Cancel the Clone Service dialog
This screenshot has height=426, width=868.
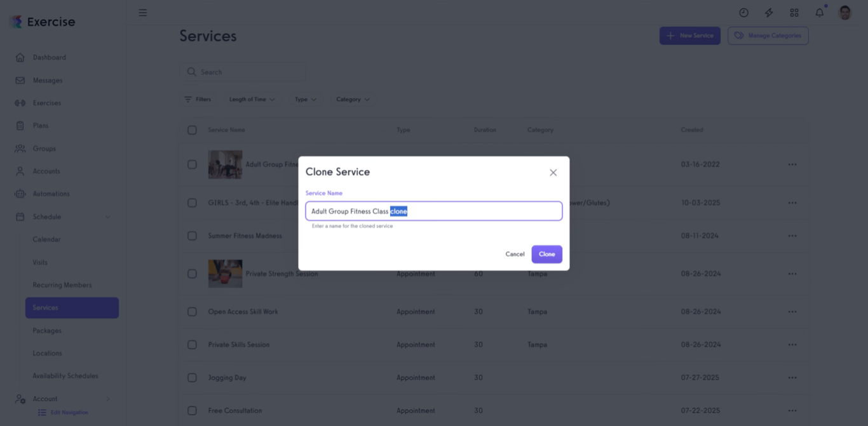pos(515,253)
